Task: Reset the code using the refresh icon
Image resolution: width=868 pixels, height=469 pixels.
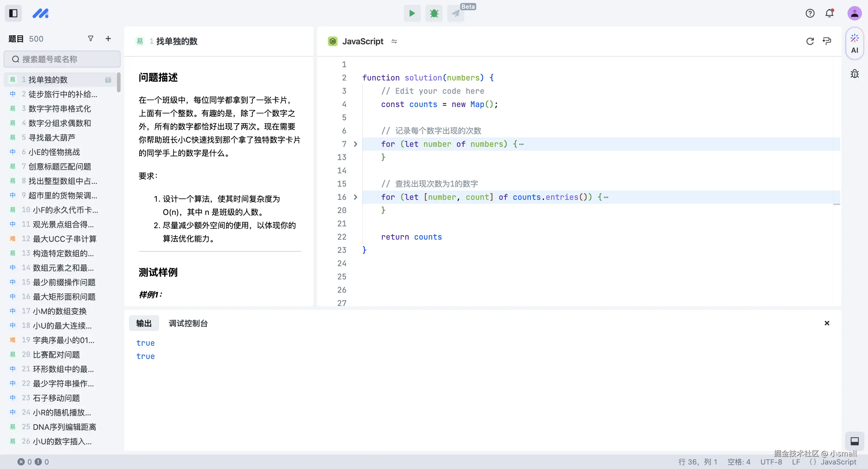Action: (x=810, y=41)
